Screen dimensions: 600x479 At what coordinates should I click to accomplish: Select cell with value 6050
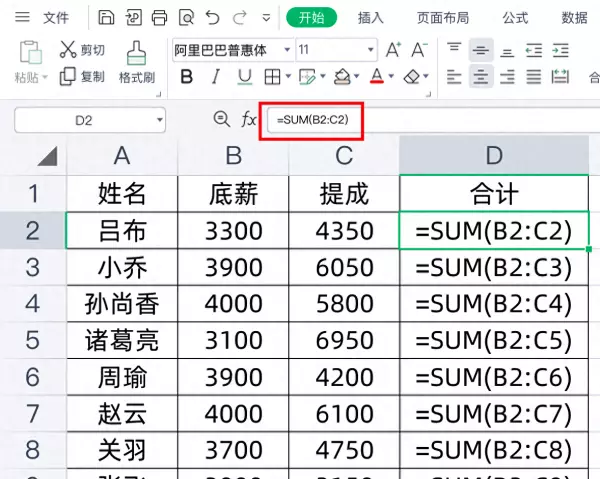pyautogui.click(x=344, y=267)
